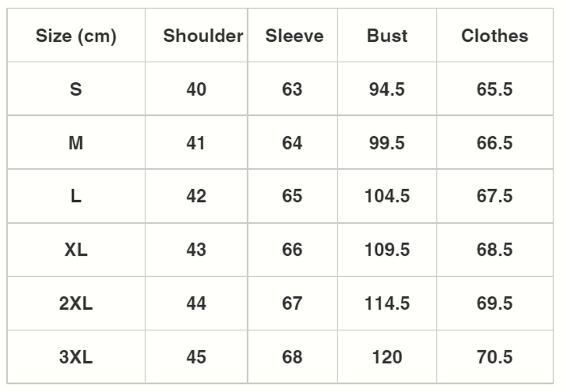
Task: Click the Bust column header
Action: click(387, 36)
